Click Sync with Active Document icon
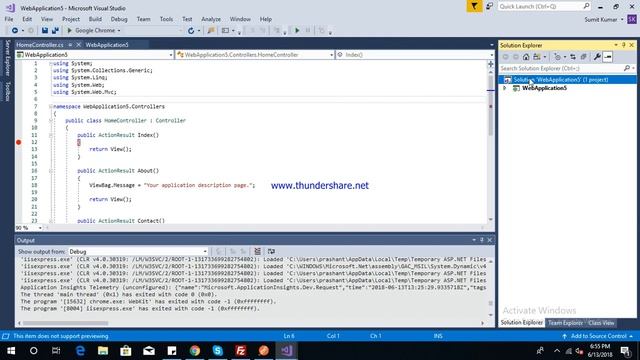 pyautogui.click(x=573, y=57)
